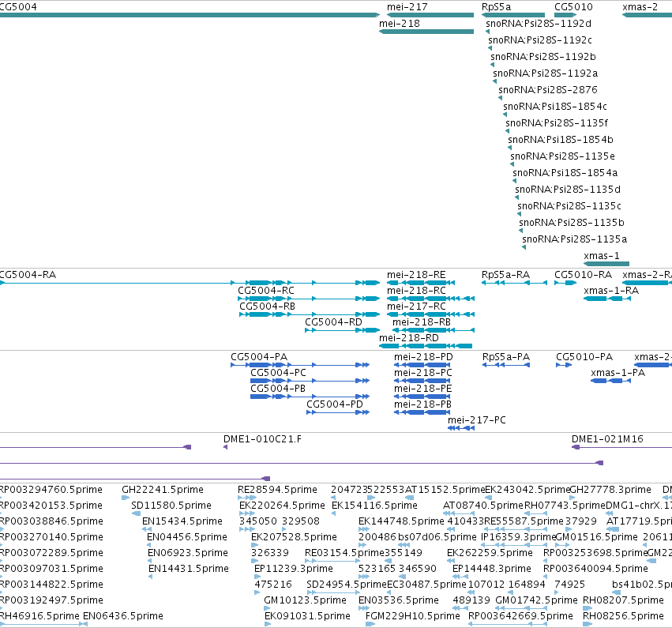Click the mei-218-RD transcript label
This screenshot has width=672, height=628.
(x=409, y=338)
